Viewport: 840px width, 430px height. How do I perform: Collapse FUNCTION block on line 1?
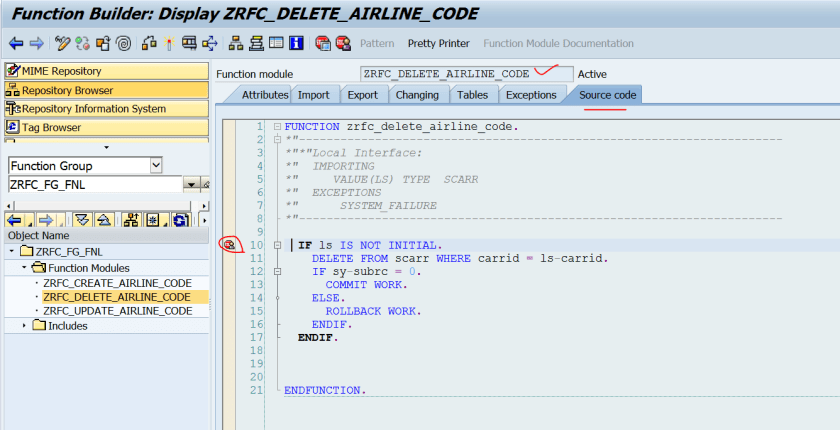tap(277, 127)
